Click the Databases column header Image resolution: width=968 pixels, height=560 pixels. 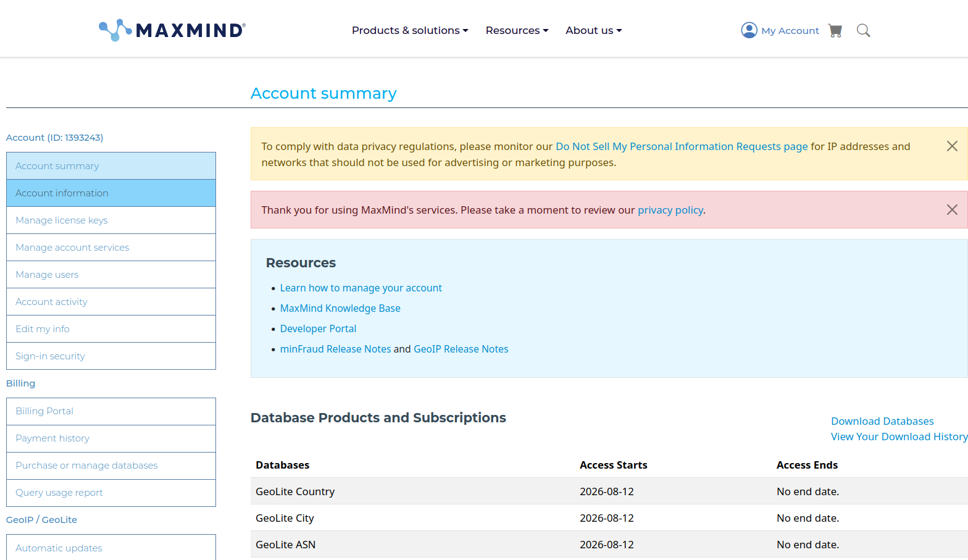(282, 465)
